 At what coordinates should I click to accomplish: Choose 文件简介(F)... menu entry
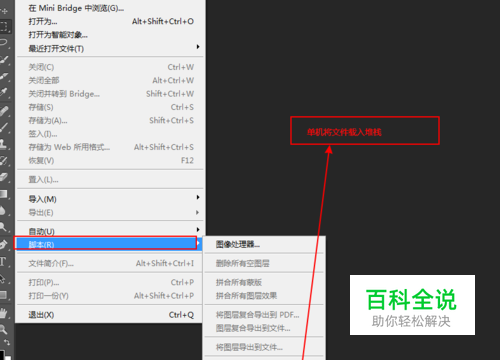(109, 263)
